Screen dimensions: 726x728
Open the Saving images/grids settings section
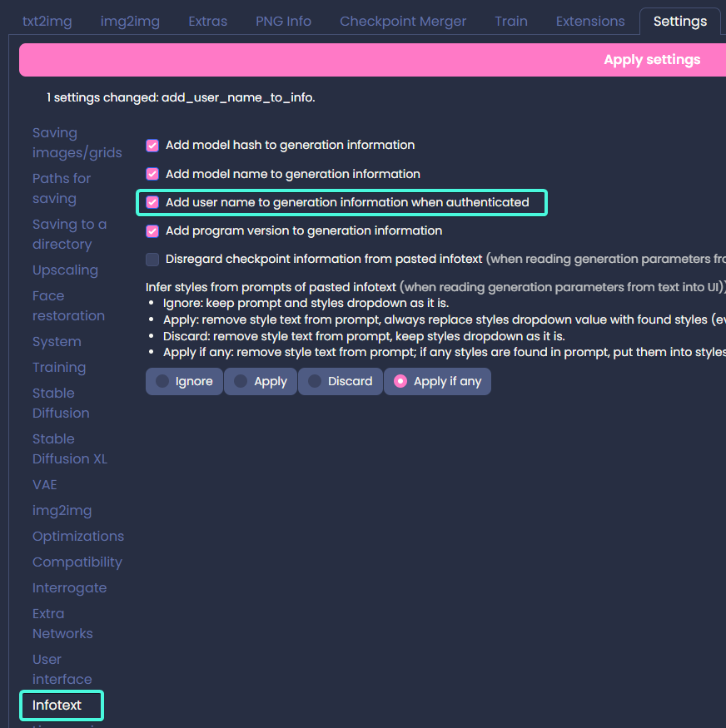pyautogui.click(x=77, y=142)
